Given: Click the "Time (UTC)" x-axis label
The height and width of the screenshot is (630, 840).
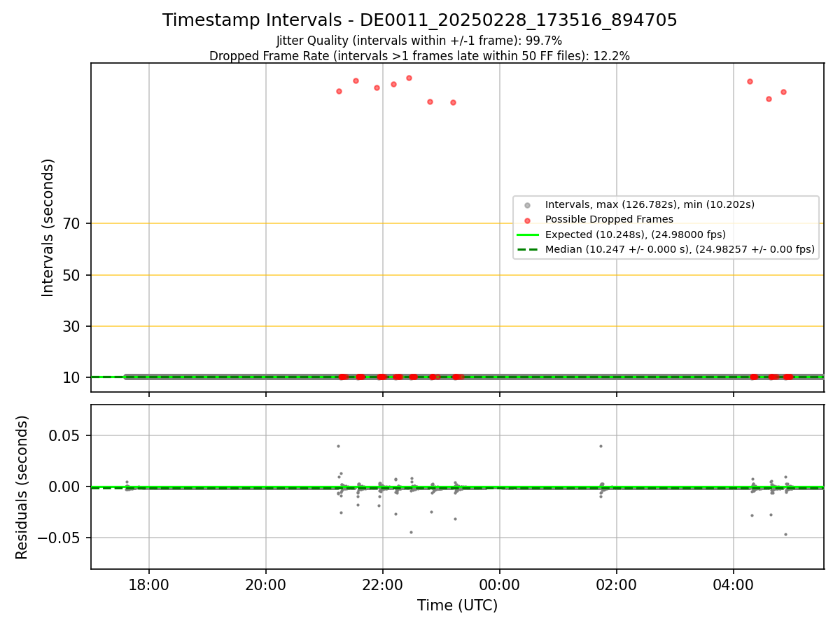Looking at the screenshot, I should [458, 605].
